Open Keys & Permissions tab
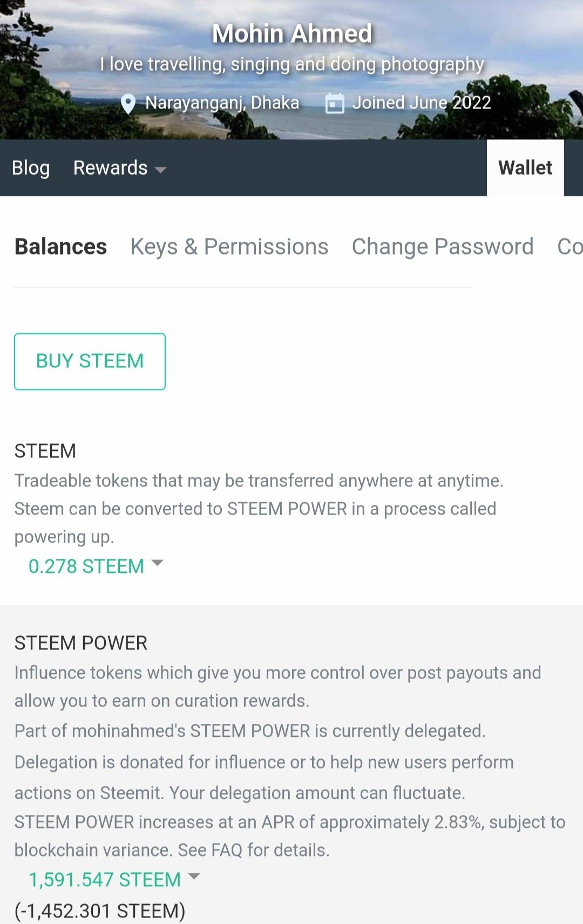583x924 pixels. point(229,247)
